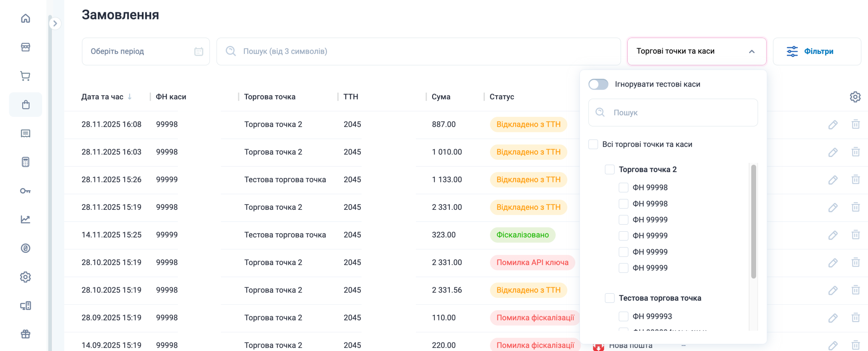Viewport: 868px width, 351px height.
Task: Open the Оберіть період date picker
Action: click(146, 51)
